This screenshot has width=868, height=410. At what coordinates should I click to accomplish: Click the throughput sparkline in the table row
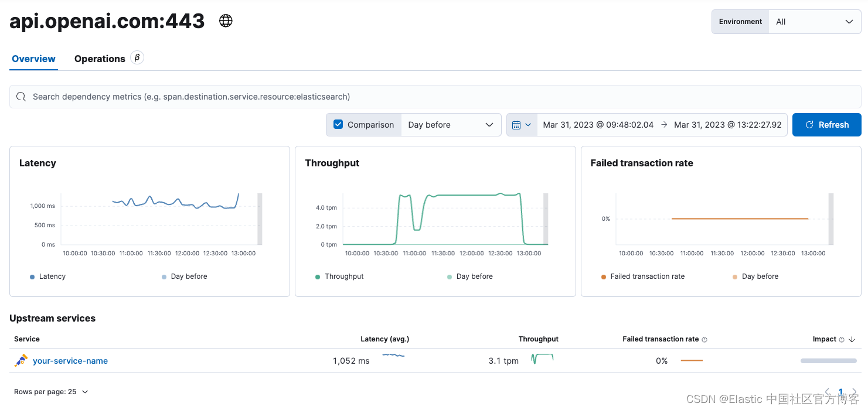pos(542,358)
